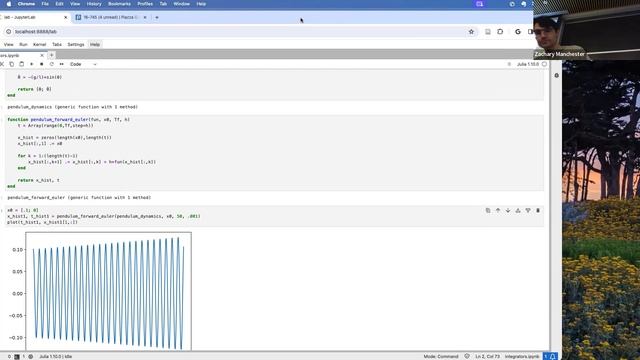The image size is (640, 360).
Task: Paste cell from the clipboard icon
Action: point(22,64)
